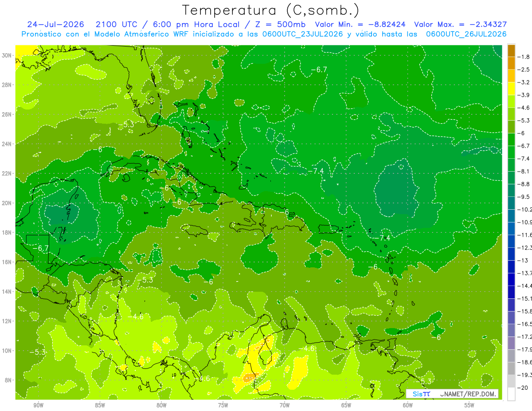Click the 20N latitude axis label
This screenshot has width=532, height=411.
(7, 203)
